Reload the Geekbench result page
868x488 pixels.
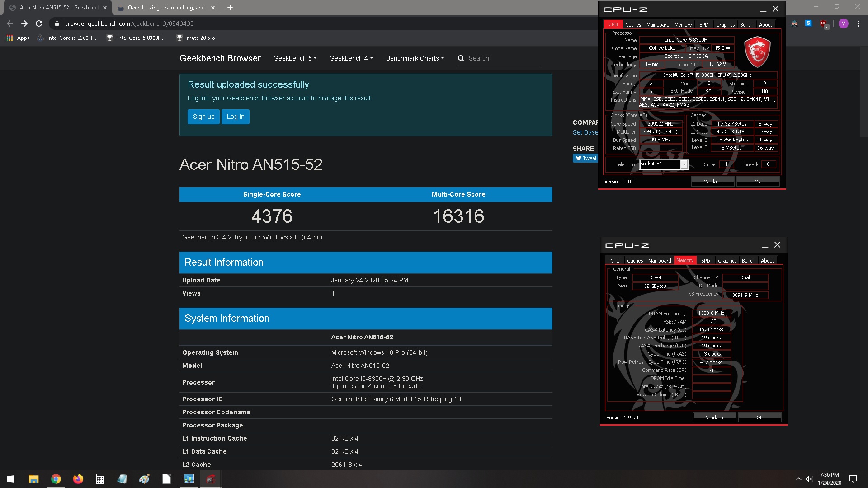(39, 23)
